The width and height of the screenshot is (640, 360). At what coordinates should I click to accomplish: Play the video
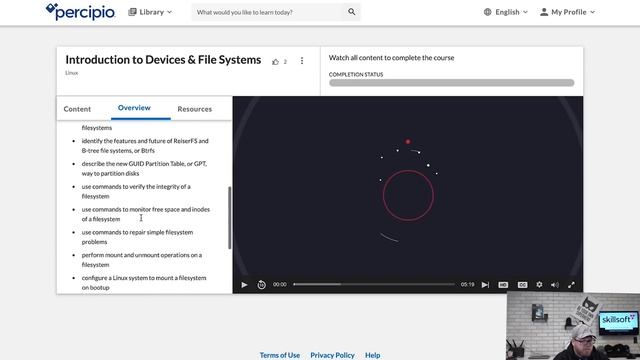[244, 284]
